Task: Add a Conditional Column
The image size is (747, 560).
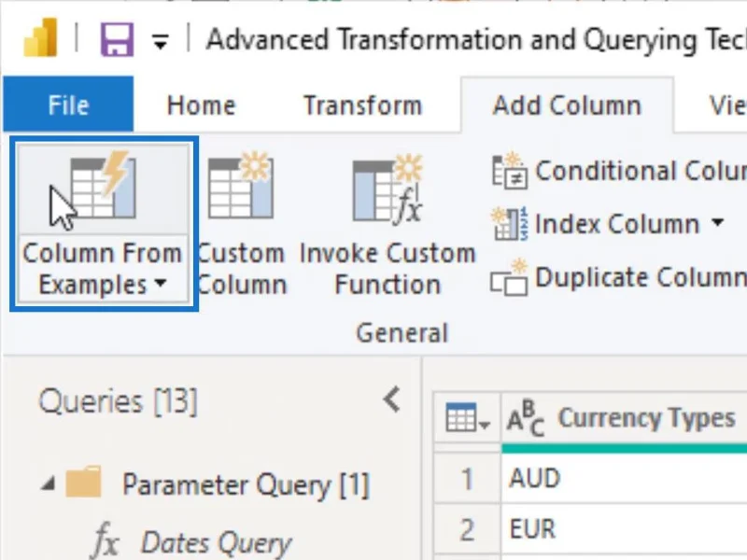Action: click(618, 171)
